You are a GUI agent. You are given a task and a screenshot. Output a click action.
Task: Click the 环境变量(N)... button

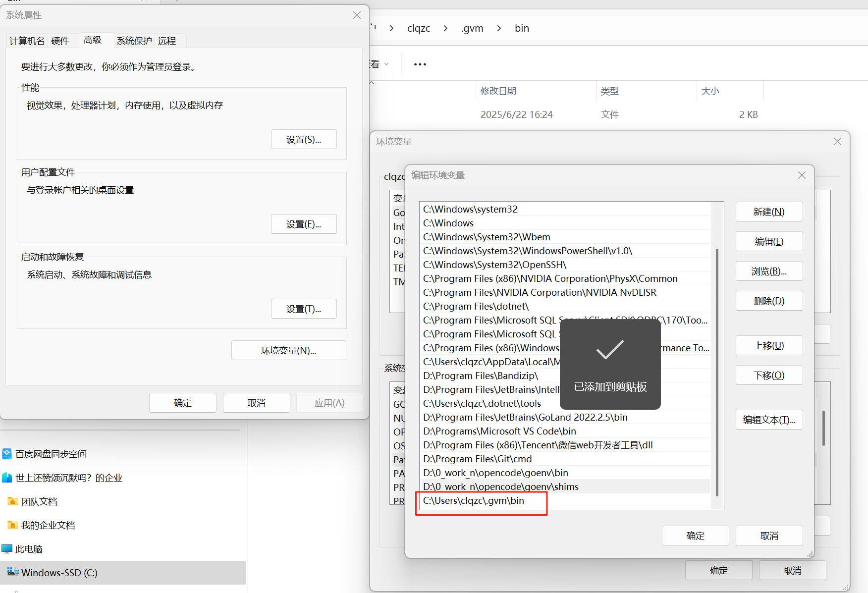tap(288, 350)
